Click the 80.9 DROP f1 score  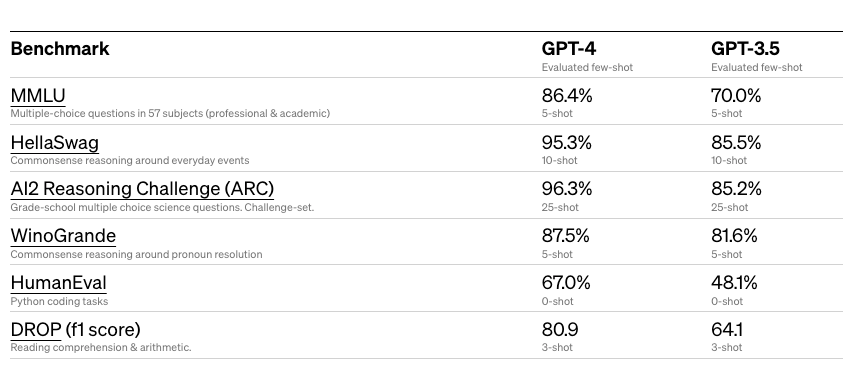point(560,329)
